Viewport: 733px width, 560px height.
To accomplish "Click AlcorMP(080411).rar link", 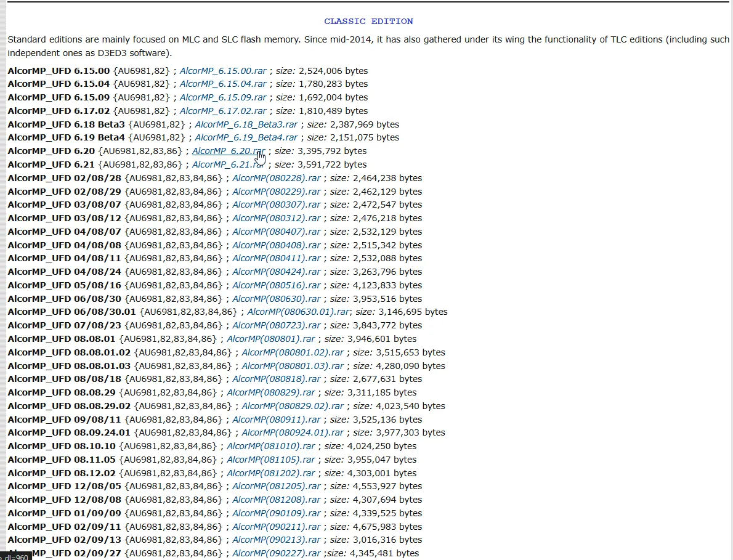I will pos(277,259).
